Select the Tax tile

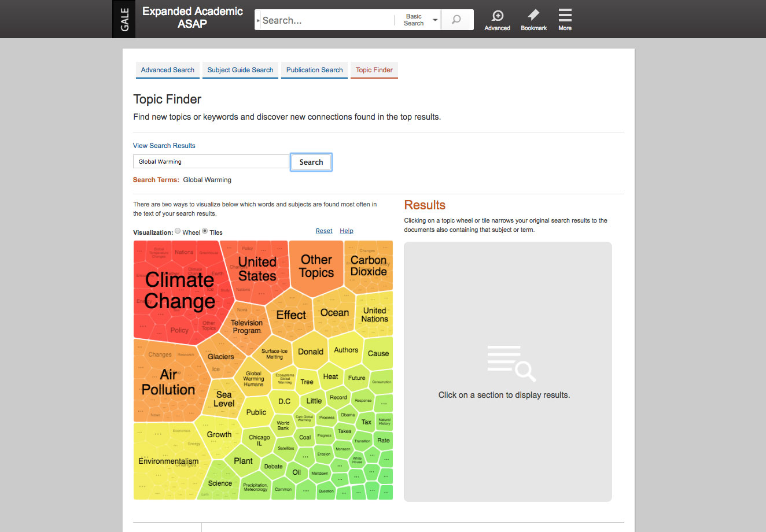[x=366, y=422]
